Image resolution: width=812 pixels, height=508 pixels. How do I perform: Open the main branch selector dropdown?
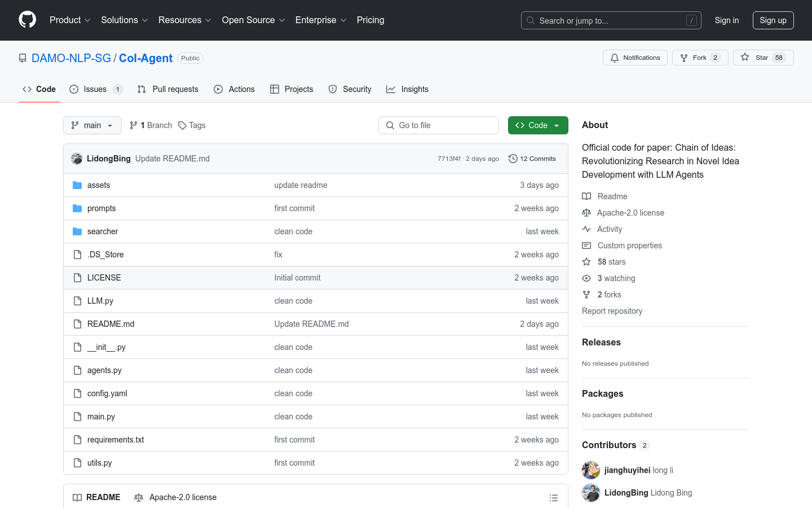point(92,125)
